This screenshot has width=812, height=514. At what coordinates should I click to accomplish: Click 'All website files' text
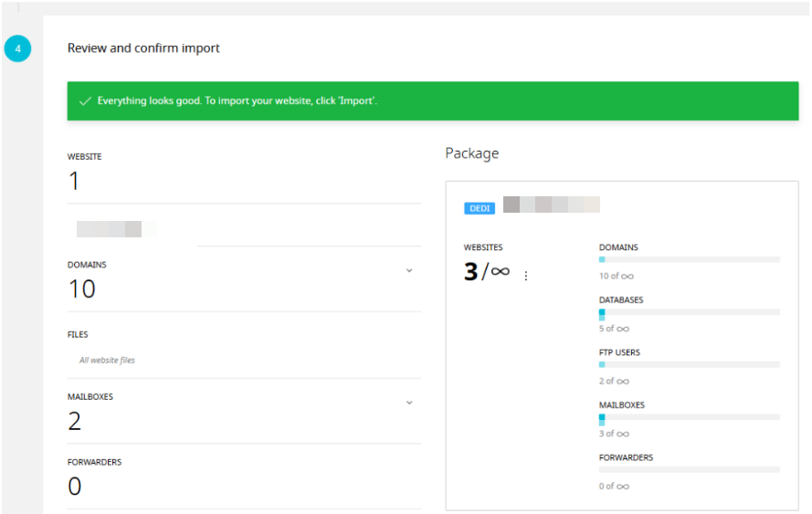point(107,361)
